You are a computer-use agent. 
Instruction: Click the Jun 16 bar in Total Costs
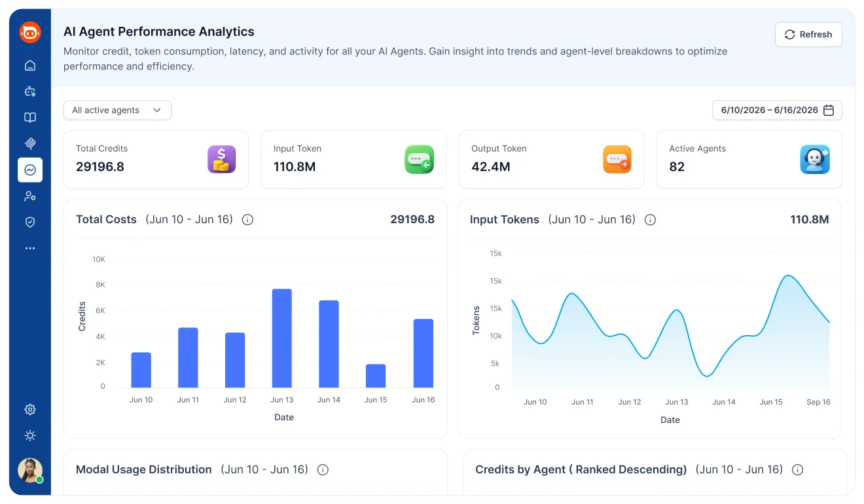click(x=423, y=353)
